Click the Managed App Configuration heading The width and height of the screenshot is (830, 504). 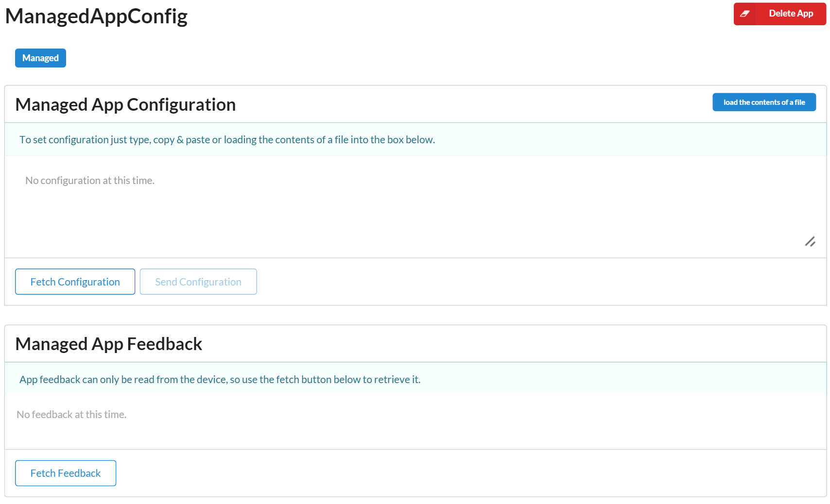click(125, 104)
